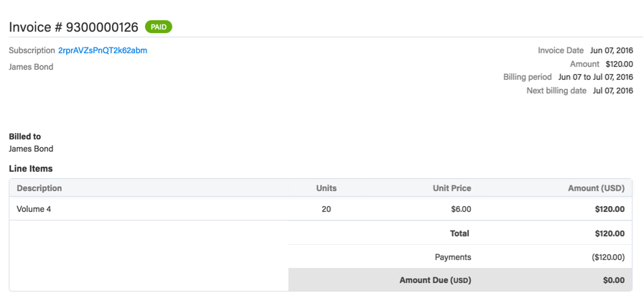Screen dimensions: 644x296
Task: Click the $6.00 unit price cell
Action: [x=459, y=210]
